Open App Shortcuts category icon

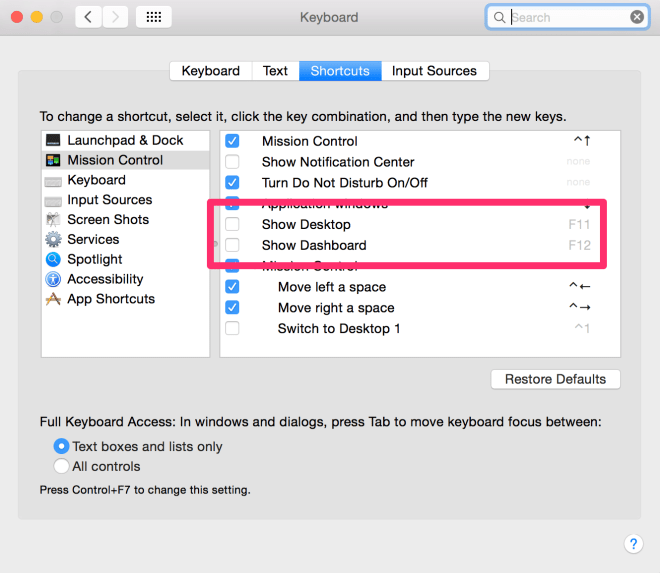pyautogui.click(x=53, y=299)
